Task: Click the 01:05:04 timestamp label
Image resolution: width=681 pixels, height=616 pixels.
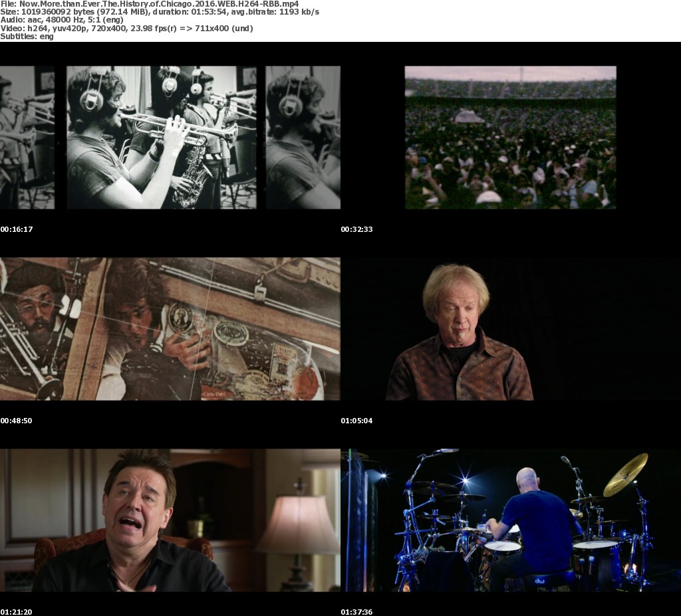Action: (x=357, y=421)
